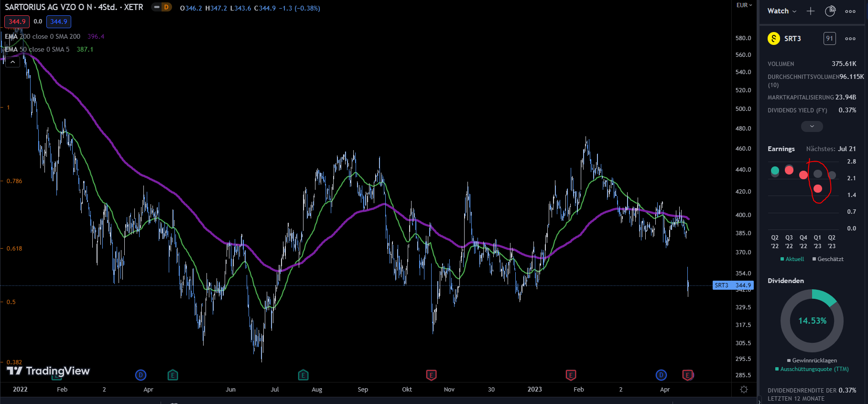Click the 91 badge next to SRT3
The width and height of the screenshot is (868, 404).
tap(830, 39)
